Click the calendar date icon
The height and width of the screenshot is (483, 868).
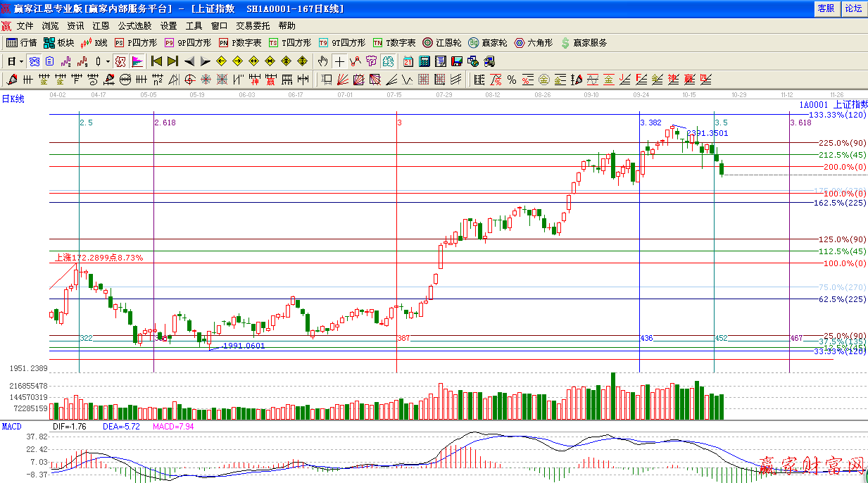pyautogui.click(x=408, y=61)
